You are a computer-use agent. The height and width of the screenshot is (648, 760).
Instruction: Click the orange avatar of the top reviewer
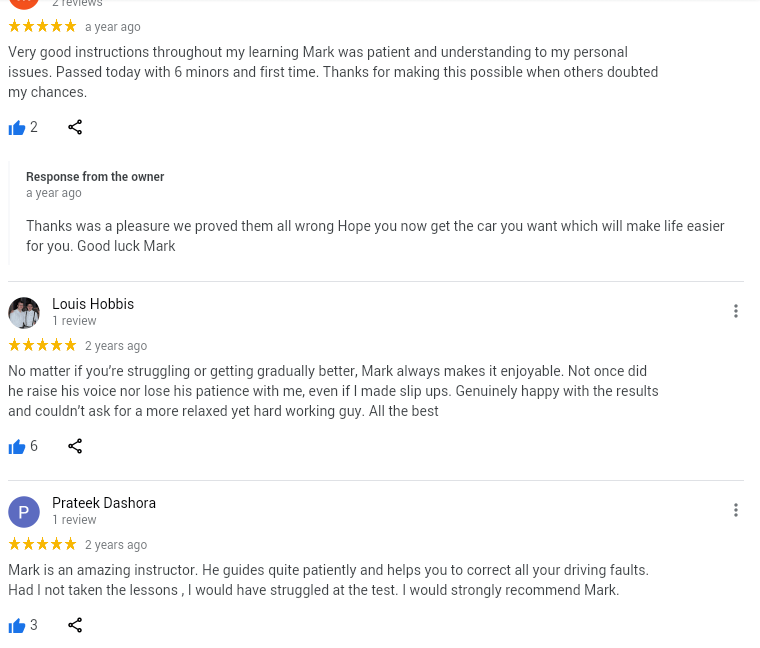[24, 3]
